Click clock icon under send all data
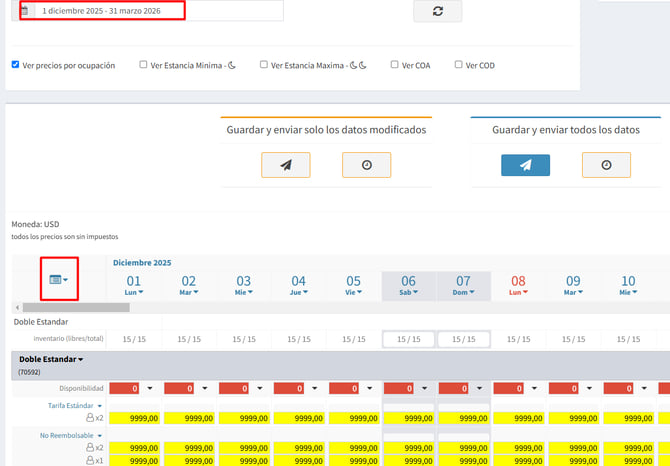670x466 pixels. 606,165
